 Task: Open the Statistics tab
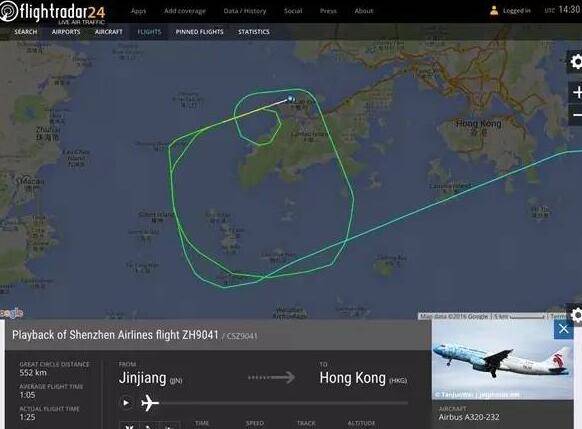tap(254, 32)
